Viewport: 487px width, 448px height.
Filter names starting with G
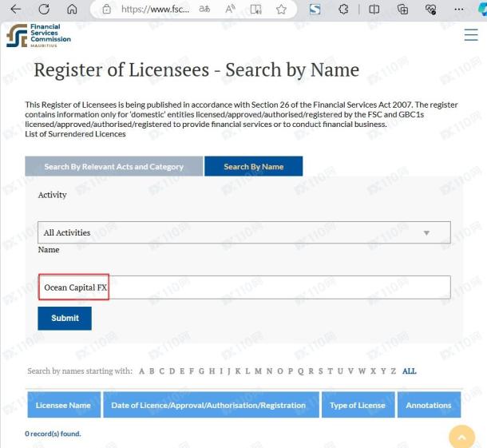pyautogui.click(x=201, y=371)
